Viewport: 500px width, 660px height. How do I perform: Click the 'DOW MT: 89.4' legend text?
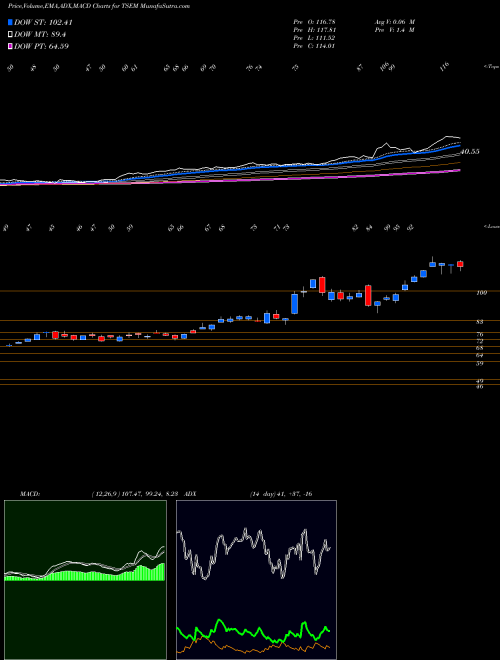tap(40, 35)
